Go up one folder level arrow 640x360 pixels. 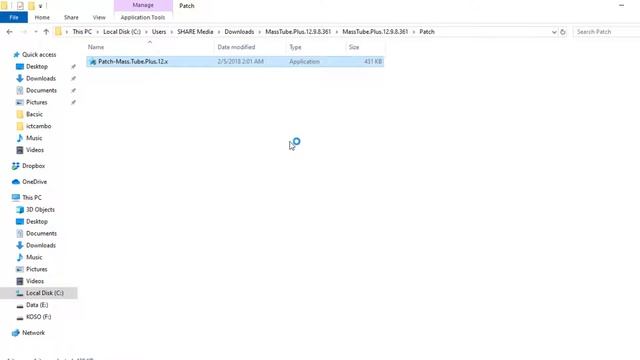46,32
